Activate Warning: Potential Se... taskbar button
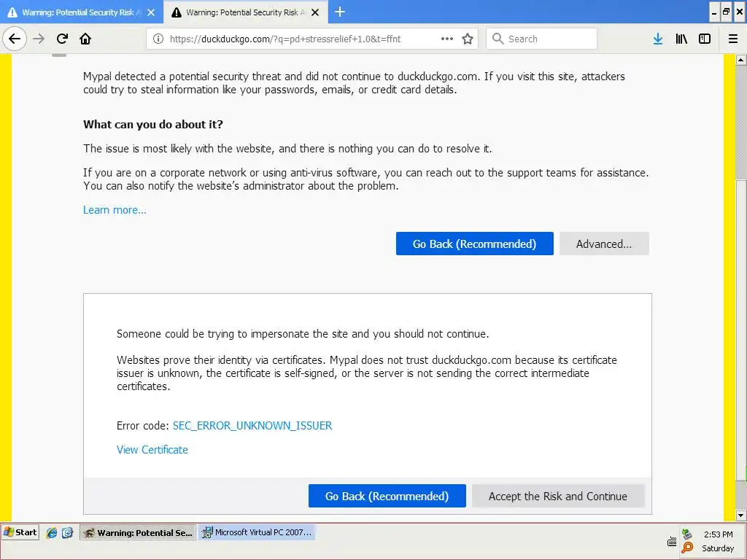The image size is (747, 560). coord(138,532)
